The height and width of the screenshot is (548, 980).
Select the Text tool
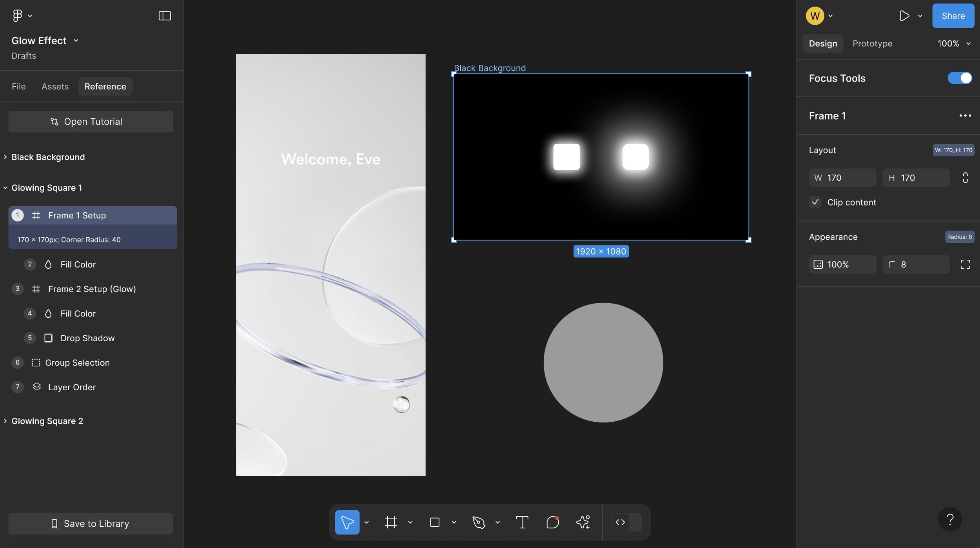coord(522,522)
